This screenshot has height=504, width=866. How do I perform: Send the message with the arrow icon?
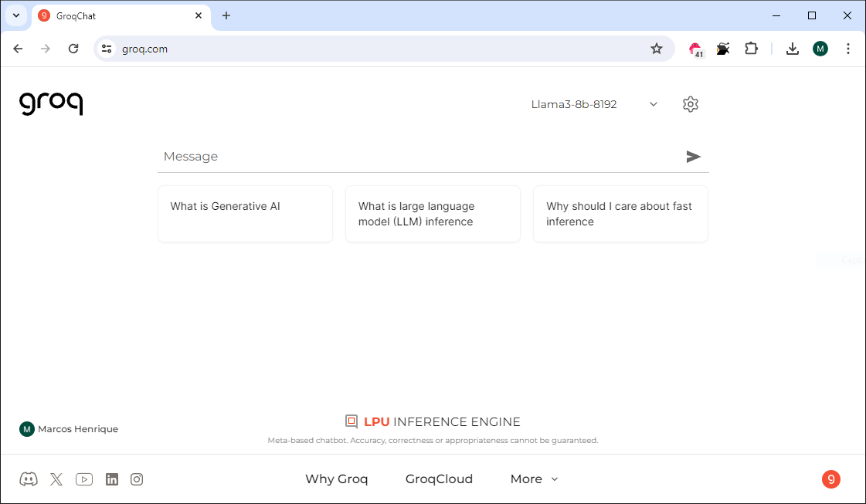pyautogui.click(x=693, y=157)
